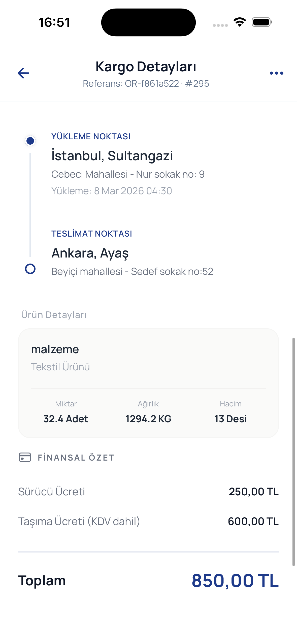Tap the Taşıma Ücreti (KDV dahil) row
Viewport: 297px width, 644px height.
click(x=148, y=521)
